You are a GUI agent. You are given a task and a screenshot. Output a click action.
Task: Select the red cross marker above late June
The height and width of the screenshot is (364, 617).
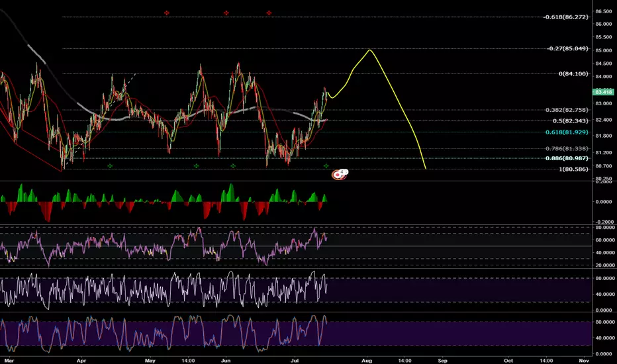pyautogui.click(x=269, y=13)
